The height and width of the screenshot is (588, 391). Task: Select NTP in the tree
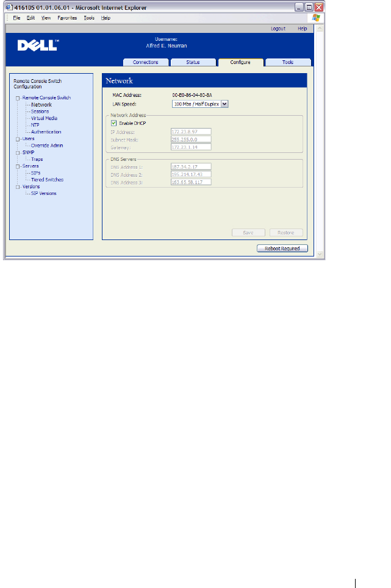(x=35, y=125)
